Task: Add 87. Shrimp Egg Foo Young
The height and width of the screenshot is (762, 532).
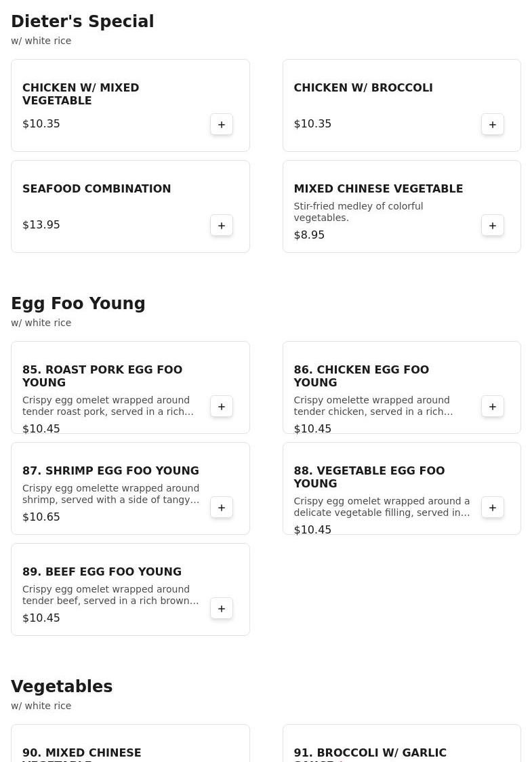Action: tap(222, 508)
